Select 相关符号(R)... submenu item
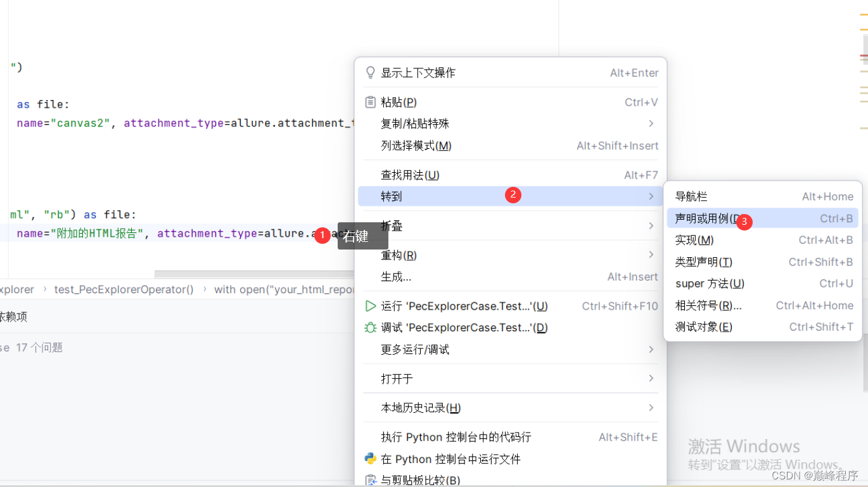 (763, 305)
